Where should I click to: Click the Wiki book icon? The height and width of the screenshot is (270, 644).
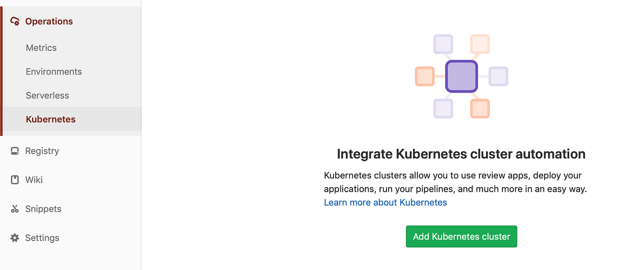[x=14, y=180]
